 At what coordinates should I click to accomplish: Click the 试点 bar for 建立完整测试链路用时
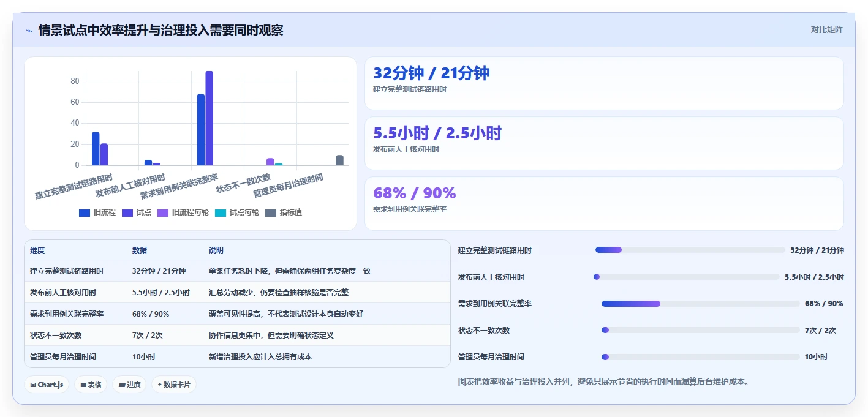[104, 154]
